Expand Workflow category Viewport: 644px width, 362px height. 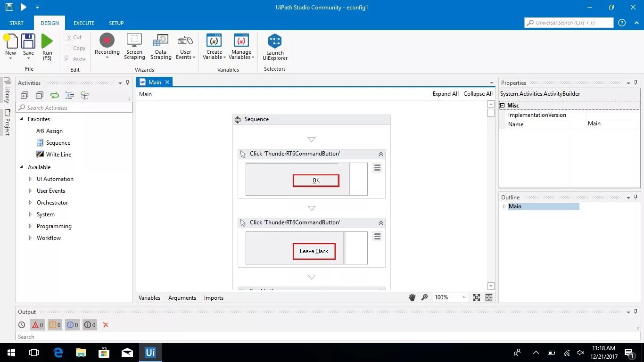coord(31,238)
